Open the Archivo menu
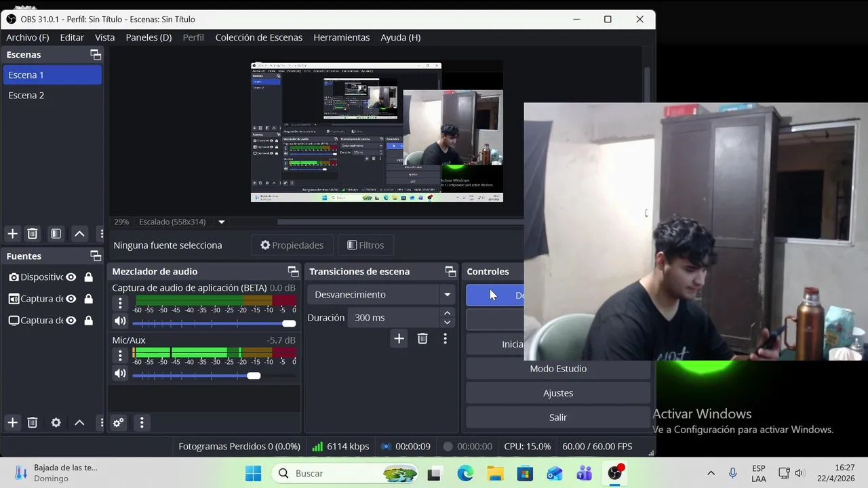The image size is (868, 488). pyautogui.click(x=28, y=37)
